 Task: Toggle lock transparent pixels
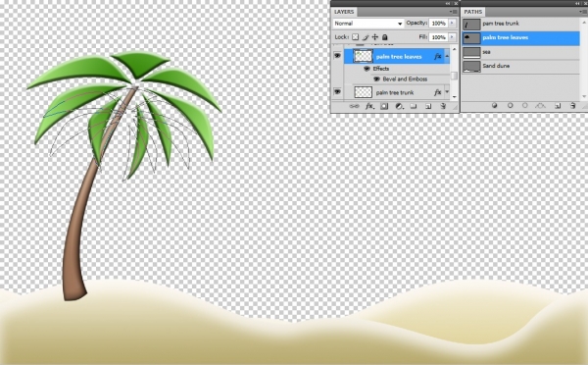point(355,37)
